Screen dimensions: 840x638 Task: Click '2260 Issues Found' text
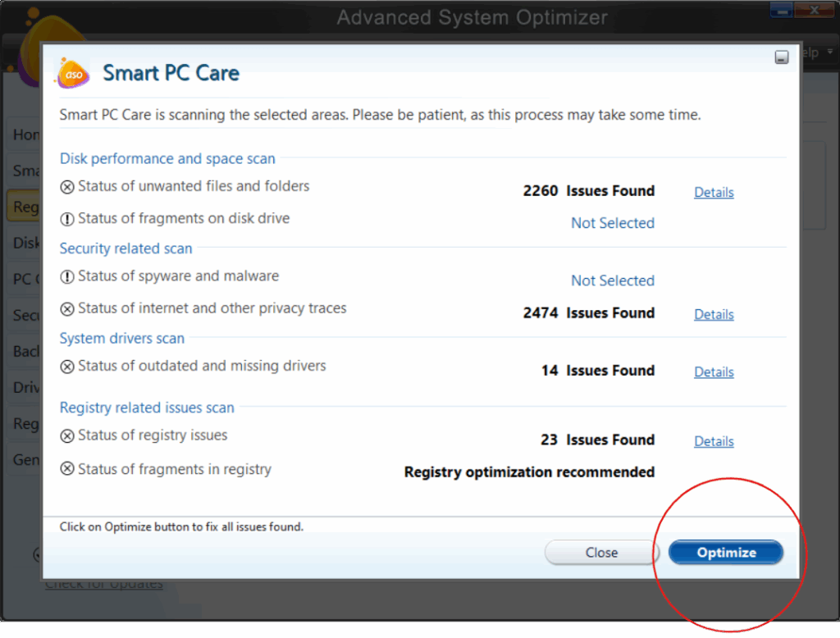589,191
